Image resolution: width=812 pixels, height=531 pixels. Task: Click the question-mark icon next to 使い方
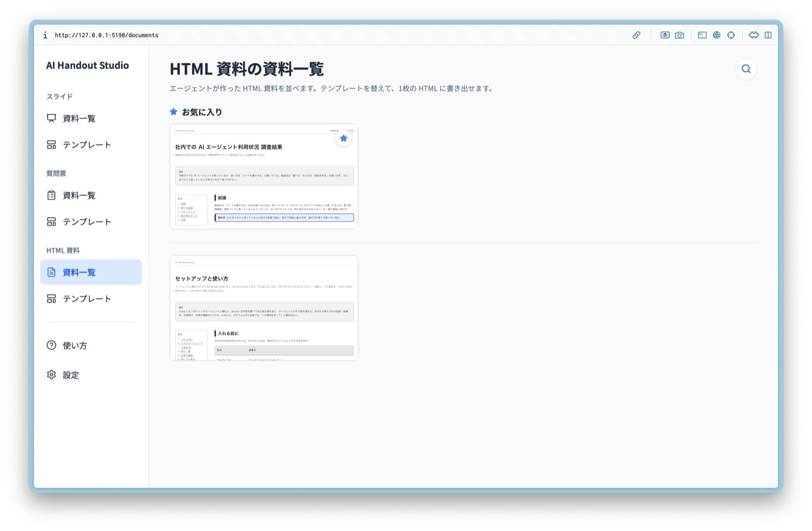click(51, 345)
